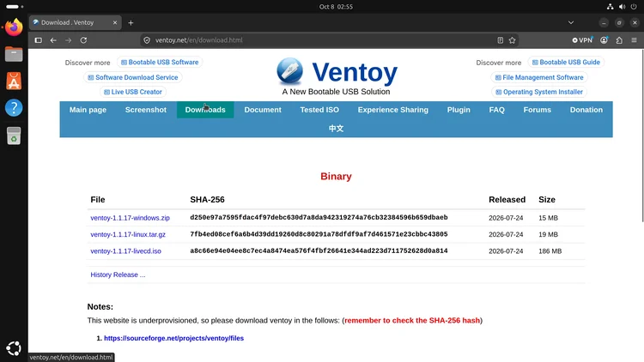Expand the list all tabs chevron

(571, 22)
